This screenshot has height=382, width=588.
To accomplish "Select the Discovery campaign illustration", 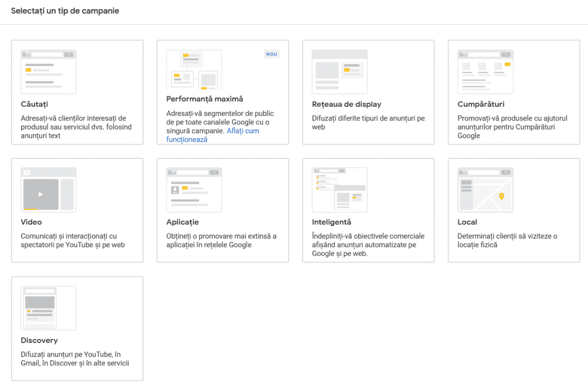I will (x=48, y=308).
